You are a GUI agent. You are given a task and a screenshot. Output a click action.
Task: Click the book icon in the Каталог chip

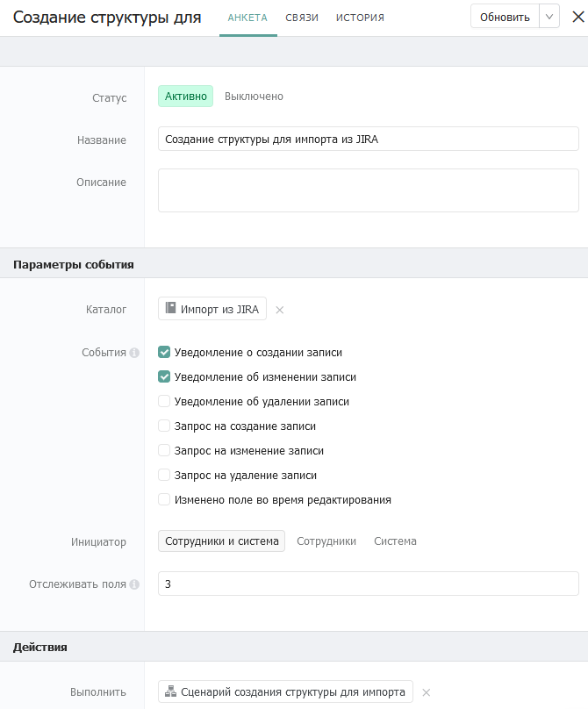[x=170, y=308]
